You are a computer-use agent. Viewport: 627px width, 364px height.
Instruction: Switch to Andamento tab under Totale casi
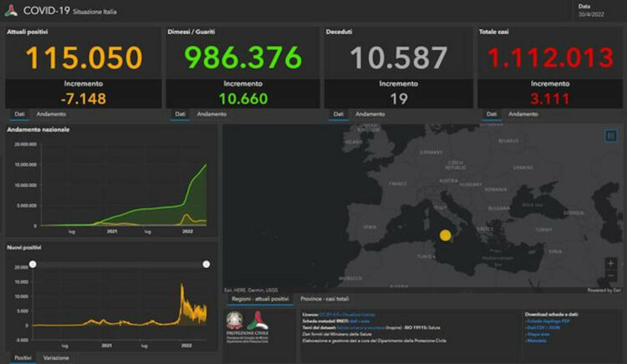coord(523,114)
